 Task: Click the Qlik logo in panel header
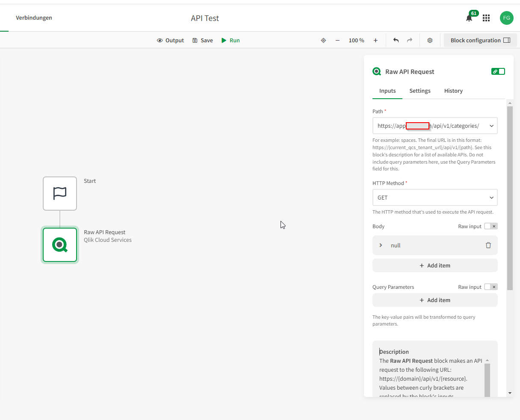click(377, 71)
